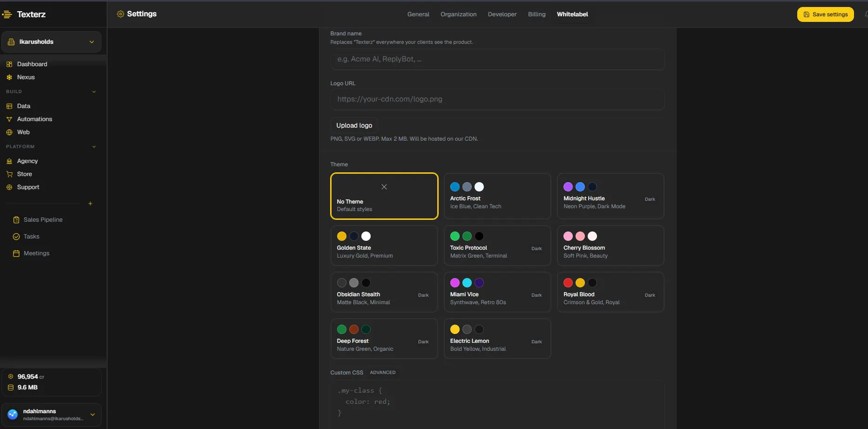Expand the ndahlmanns user menu
Image resolution: width=868 pixels, height=429 pixels.
pyautogui.click(x=93, y=415)
